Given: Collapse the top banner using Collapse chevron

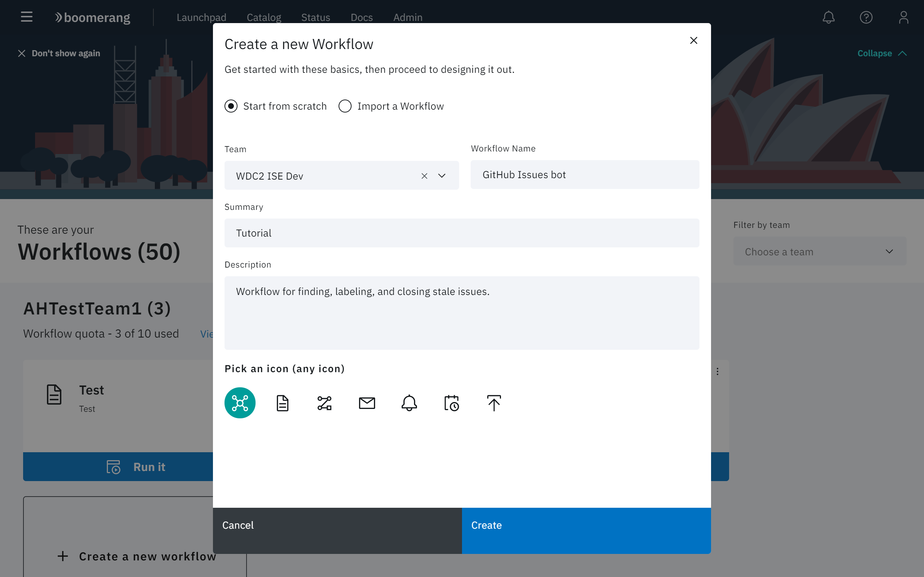Looking at the screenshot, I should coord(902,53).
